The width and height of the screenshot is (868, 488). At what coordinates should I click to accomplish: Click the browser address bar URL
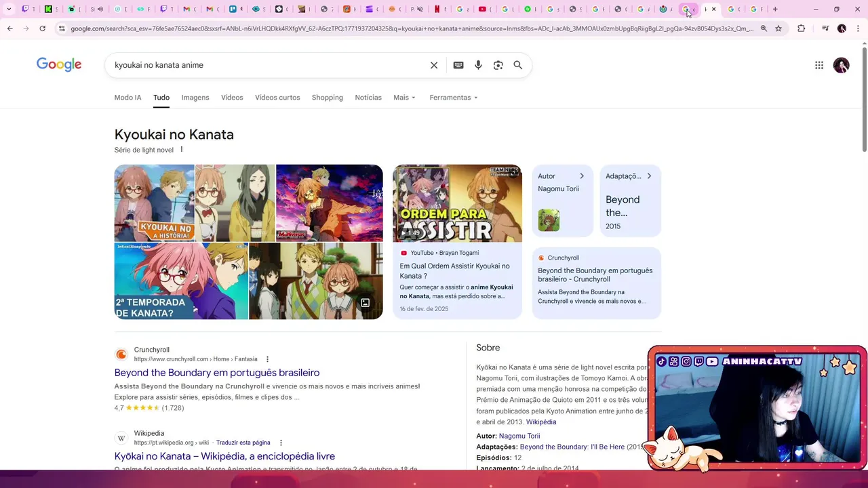(412, 28)
